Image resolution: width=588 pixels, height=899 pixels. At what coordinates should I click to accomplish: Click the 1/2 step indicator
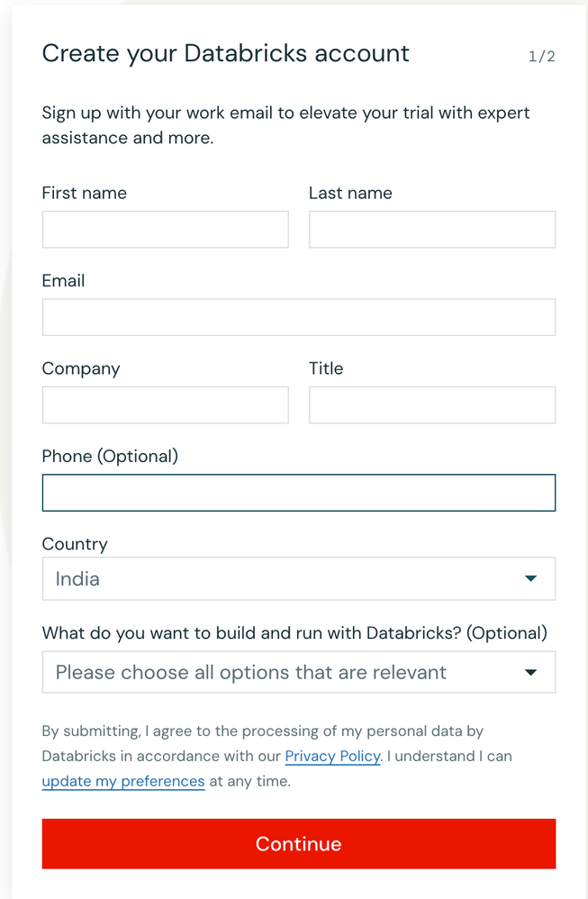[x=541, y=56]
